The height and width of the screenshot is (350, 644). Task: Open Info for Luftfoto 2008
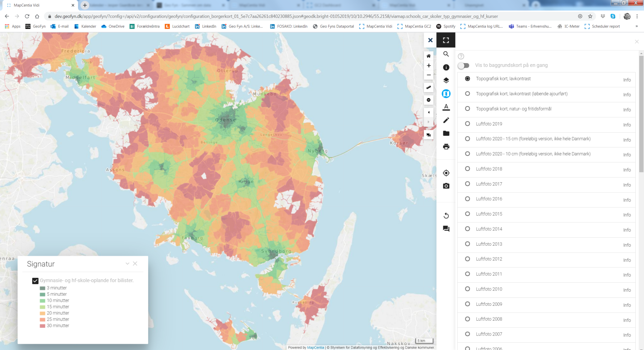627,320
